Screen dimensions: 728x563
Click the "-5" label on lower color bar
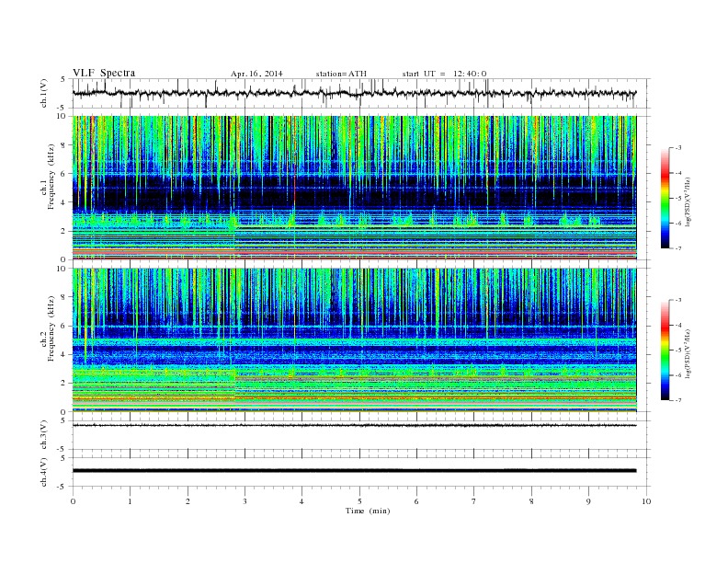678,350
